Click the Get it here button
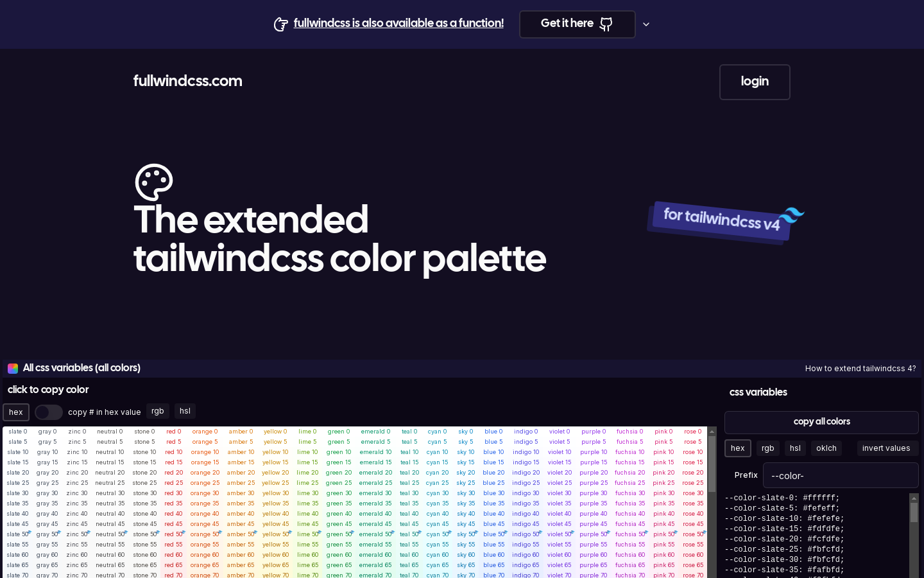This screenshot has width=924, height=578. tap(577, 24)
